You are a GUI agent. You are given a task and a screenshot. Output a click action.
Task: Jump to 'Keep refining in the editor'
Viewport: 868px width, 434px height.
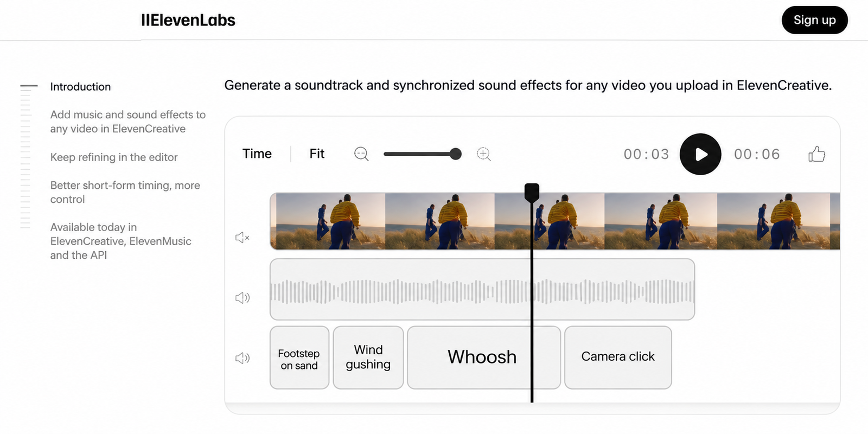pos(114,157)
